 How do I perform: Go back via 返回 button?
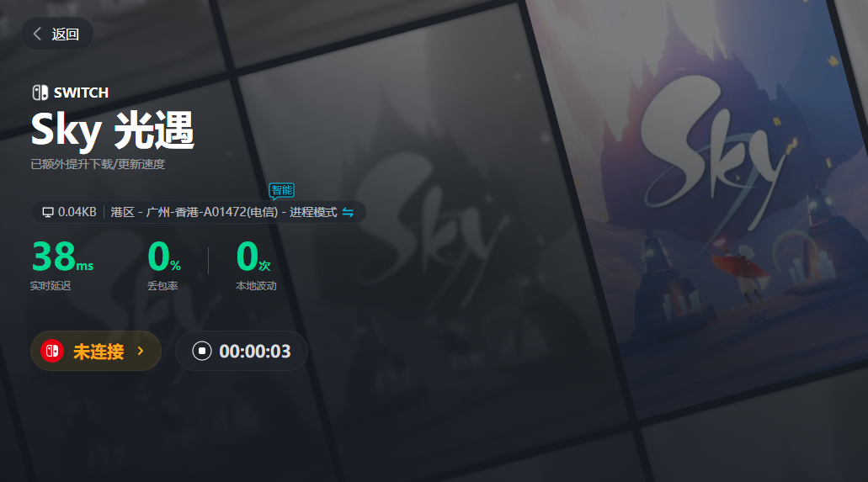click(x=57, y=34)
